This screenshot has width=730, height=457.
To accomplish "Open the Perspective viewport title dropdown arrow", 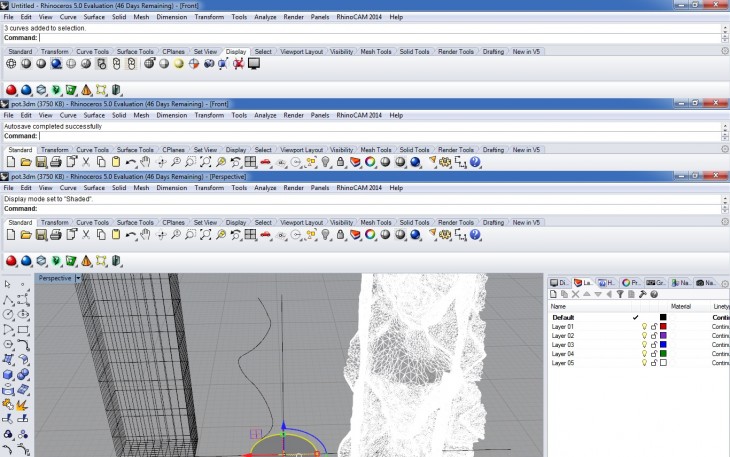I will tap(77, 278).
